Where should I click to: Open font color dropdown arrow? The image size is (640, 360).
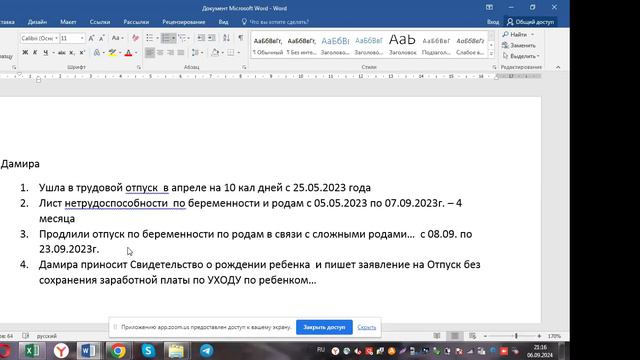pos(136,52)
